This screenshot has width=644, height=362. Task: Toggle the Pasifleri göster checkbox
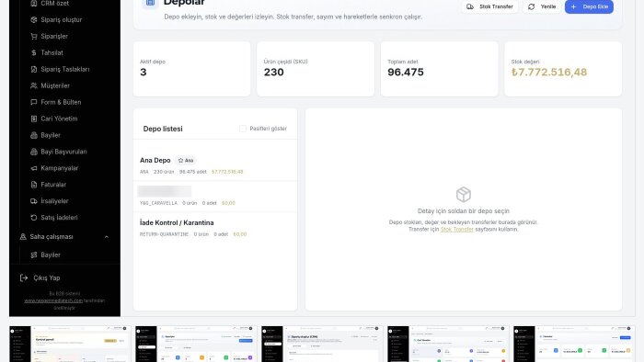point(243,129)
